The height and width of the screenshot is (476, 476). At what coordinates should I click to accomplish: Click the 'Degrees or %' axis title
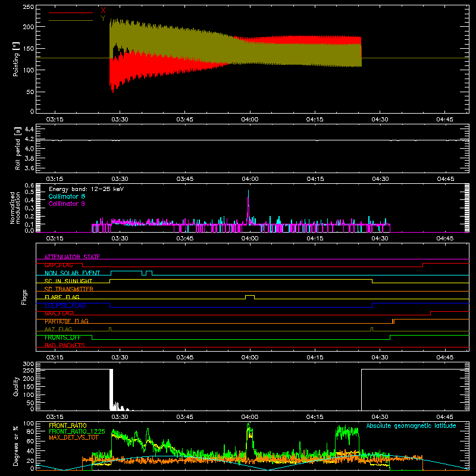[16, 446]
